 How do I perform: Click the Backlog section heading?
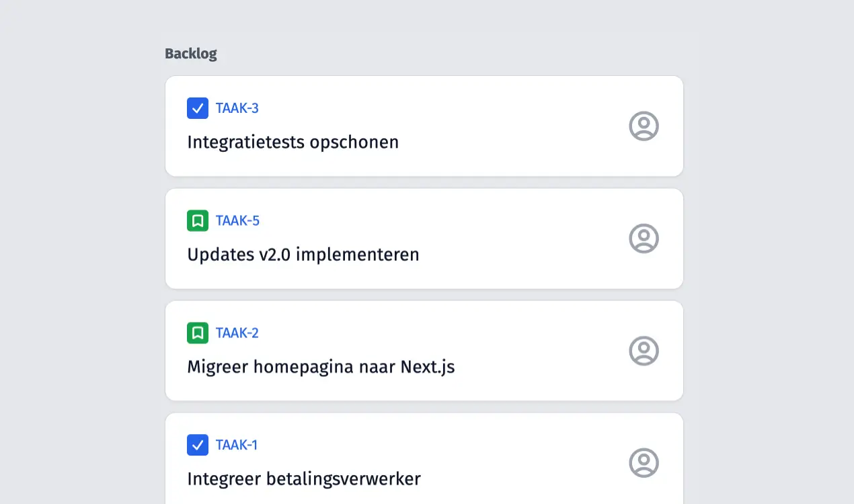tap(191, 54)
